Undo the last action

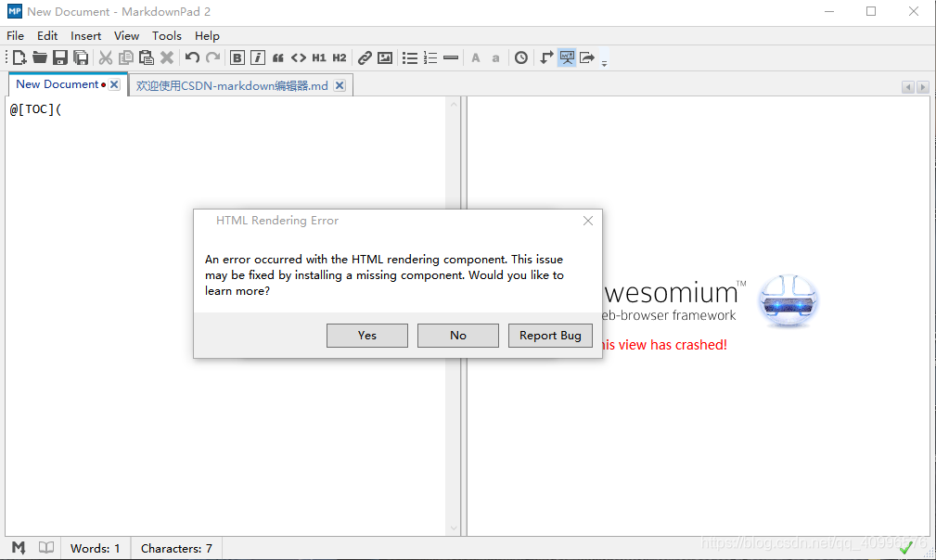click(x=192, y=57)
